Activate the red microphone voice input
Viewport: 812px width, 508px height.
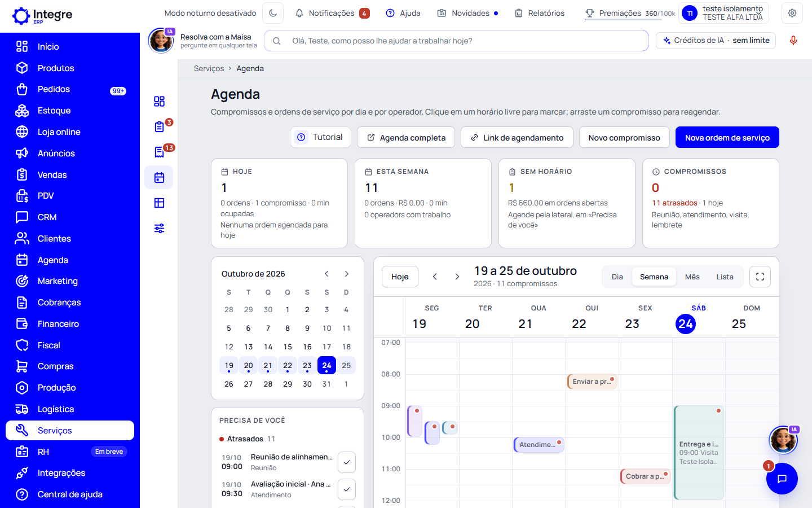coord(793,41)
